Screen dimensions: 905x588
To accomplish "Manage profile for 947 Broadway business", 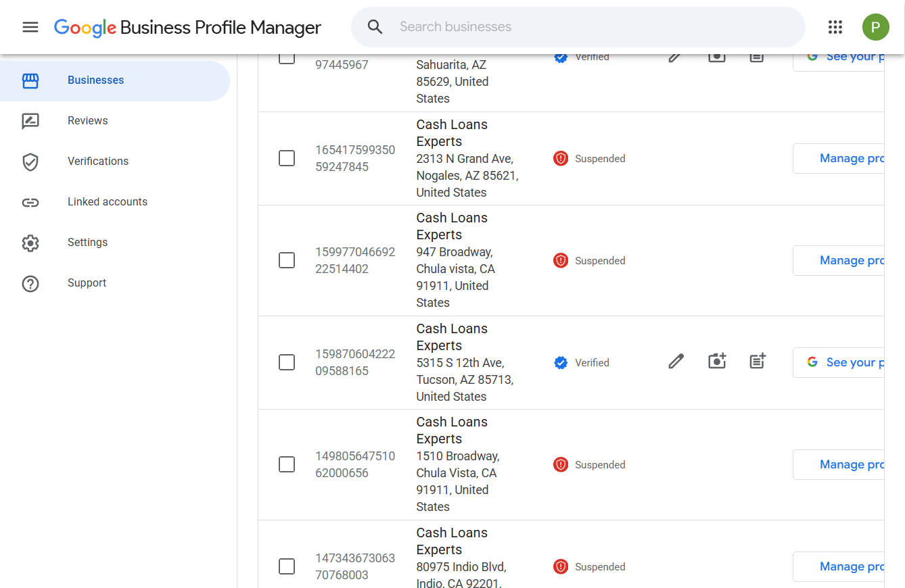I will coord(839,260).
